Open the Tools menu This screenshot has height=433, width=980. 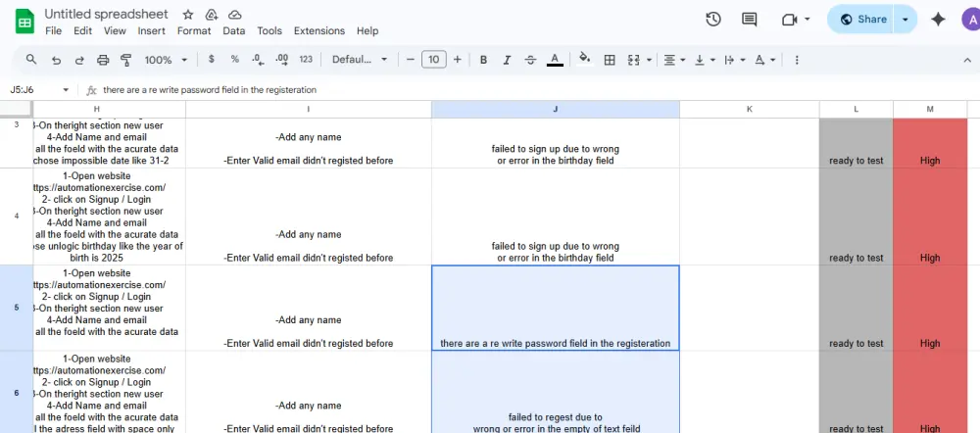269,30
